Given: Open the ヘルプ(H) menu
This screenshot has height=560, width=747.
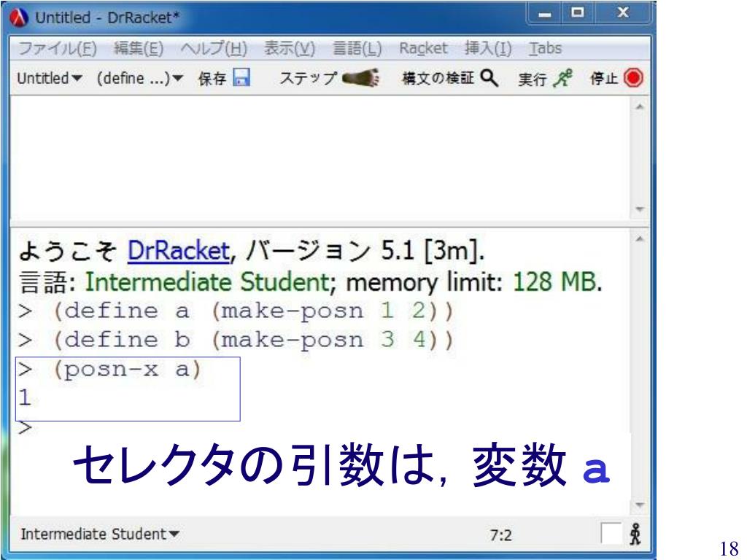Looking at the screenshot, I should point(214,48).
